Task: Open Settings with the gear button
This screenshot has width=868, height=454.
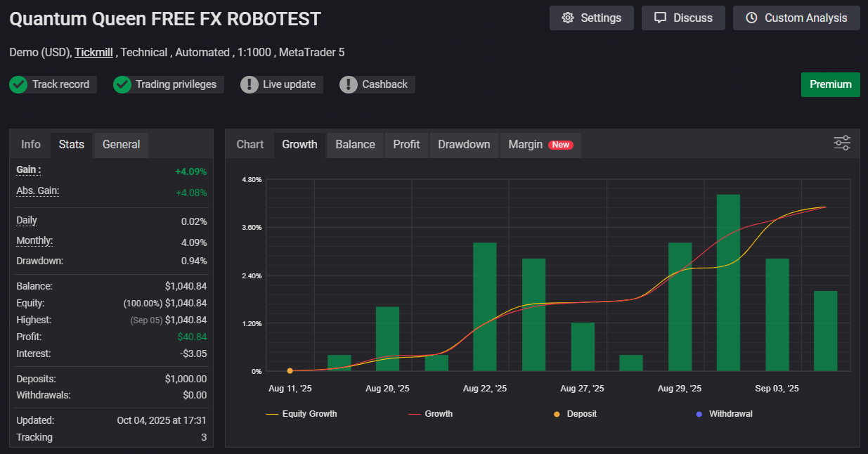Action: click(x=591, y=18)
